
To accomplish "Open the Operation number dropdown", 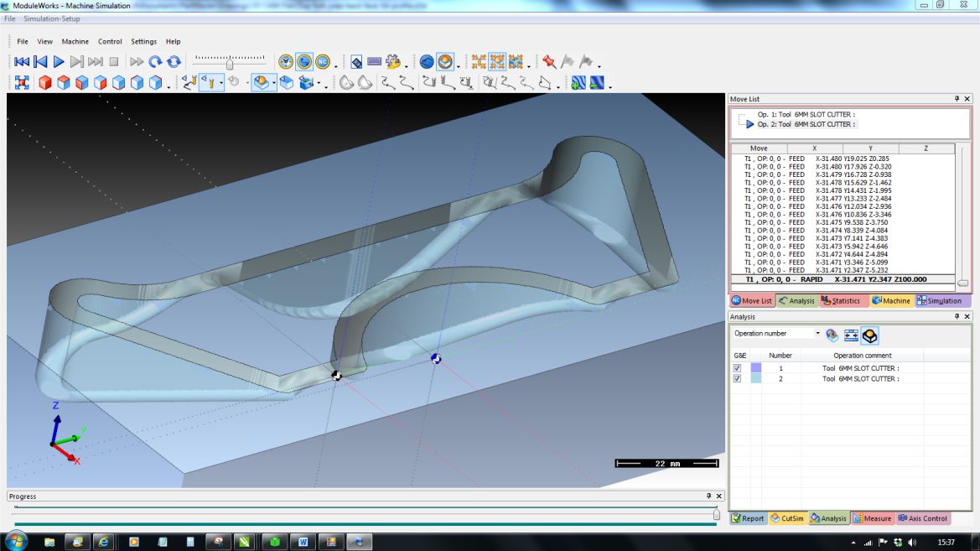I will click(817, 333).
